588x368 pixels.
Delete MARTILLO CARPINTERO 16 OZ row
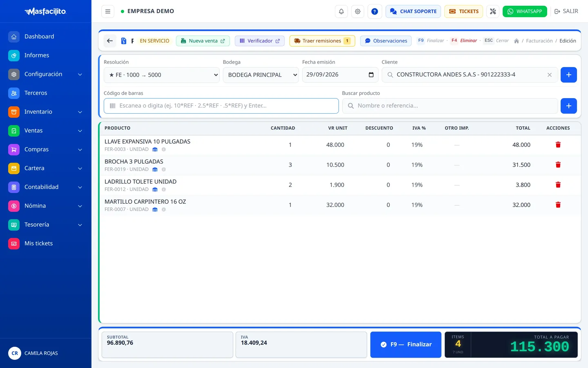(x=558, y=205)
